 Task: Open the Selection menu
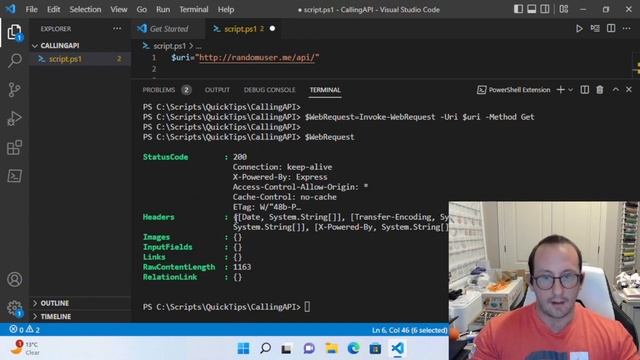point(85,9)
